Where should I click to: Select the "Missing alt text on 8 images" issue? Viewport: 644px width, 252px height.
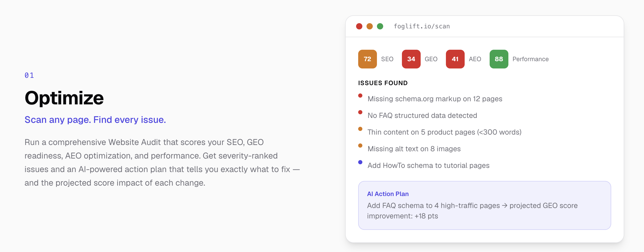(414, 149)
